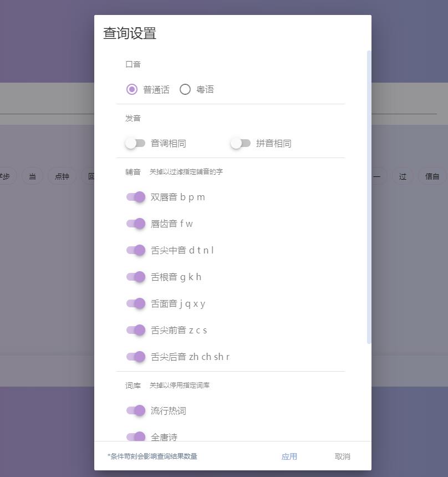
Task: Click the 信自 result chip
Action: (x=432, y=176)
